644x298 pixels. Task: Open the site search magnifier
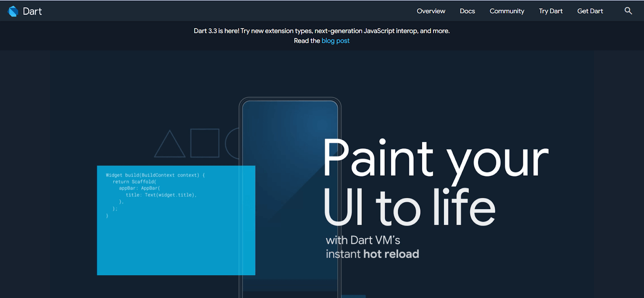tap(628, 11)
